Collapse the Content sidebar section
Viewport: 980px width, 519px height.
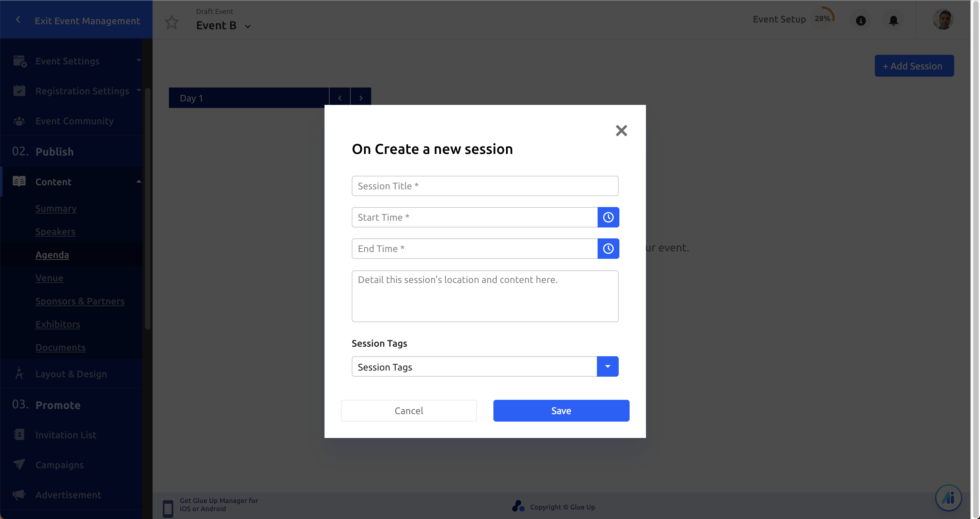point(139,182)
